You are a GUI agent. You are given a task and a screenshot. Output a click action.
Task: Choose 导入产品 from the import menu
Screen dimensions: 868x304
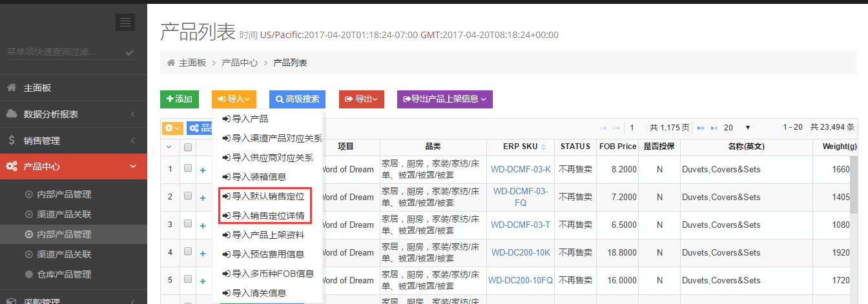point(267,119)
